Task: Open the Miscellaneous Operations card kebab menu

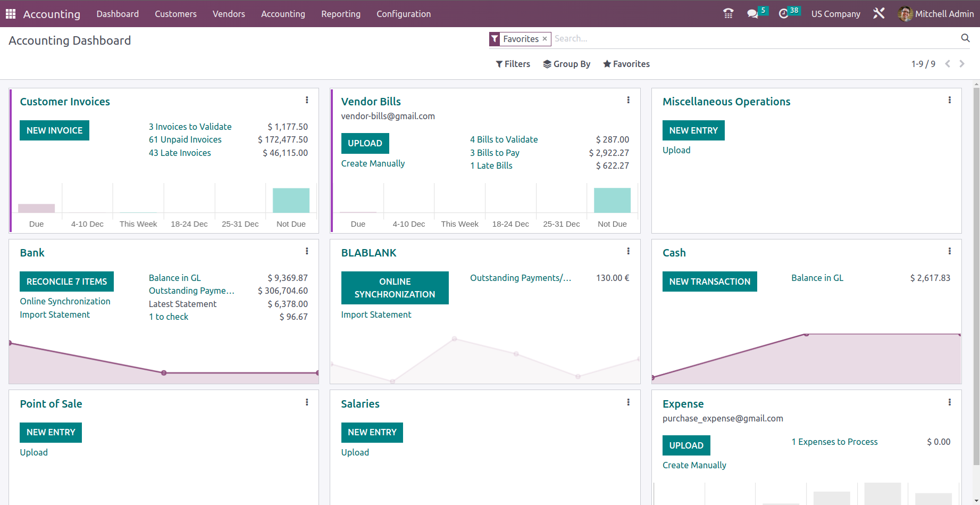Action: tap(950, 100)
